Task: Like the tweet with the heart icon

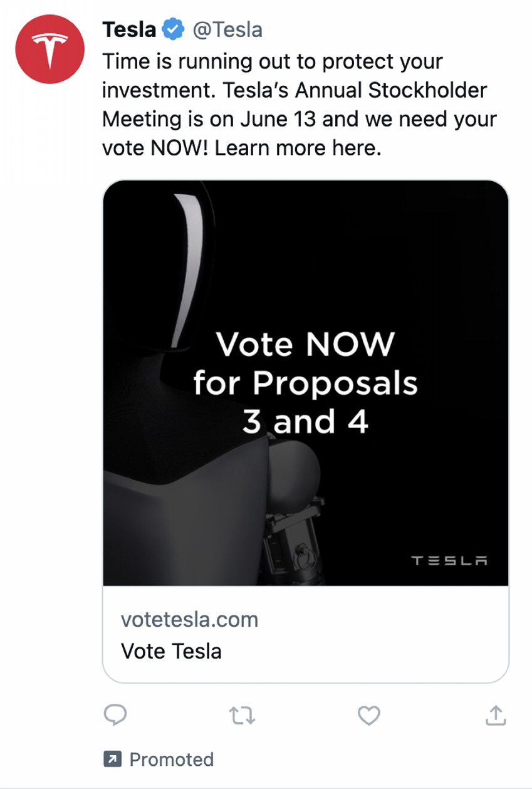Action: pyautogui.click(x=368, y=715)
